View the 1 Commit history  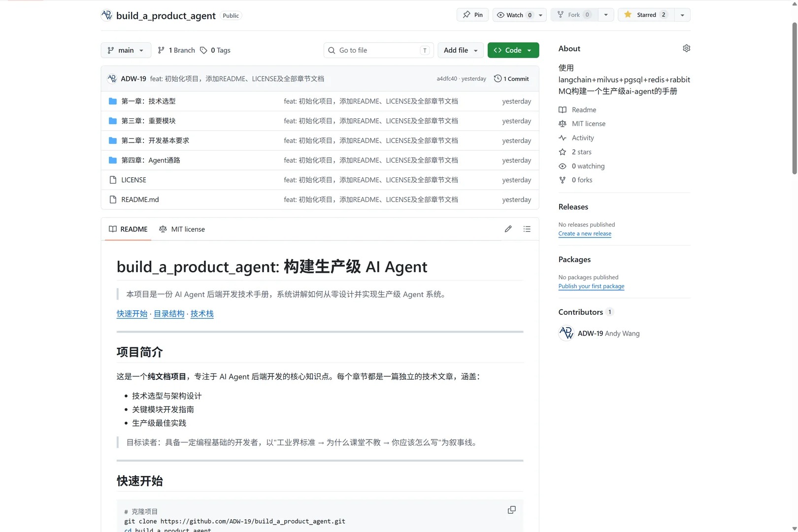click(x=511, y=79)
